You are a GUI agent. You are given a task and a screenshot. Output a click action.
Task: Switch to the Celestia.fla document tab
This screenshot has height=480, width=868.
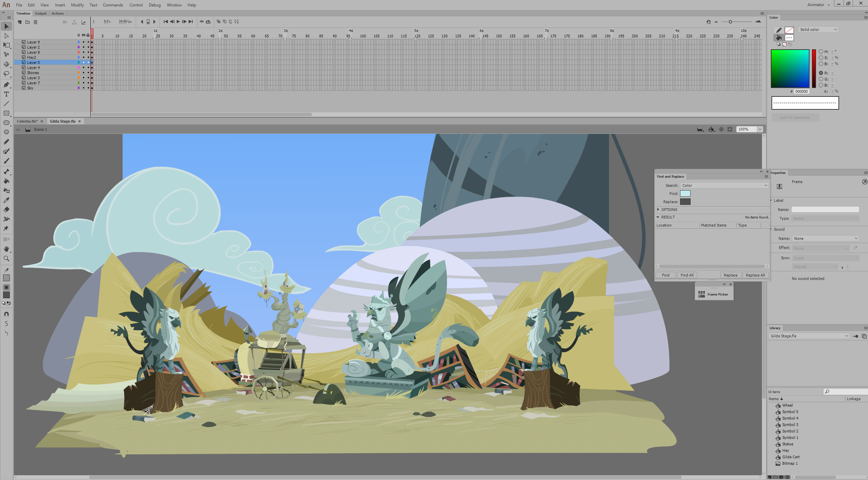[27, 121]
